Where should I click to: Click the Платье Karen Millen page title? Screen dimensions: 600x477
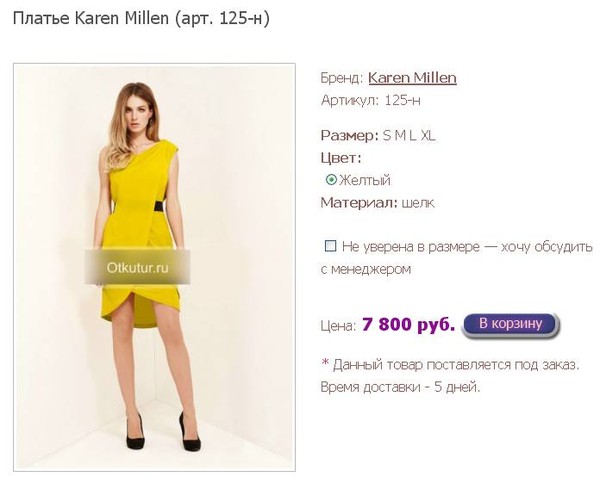[141, 18]
